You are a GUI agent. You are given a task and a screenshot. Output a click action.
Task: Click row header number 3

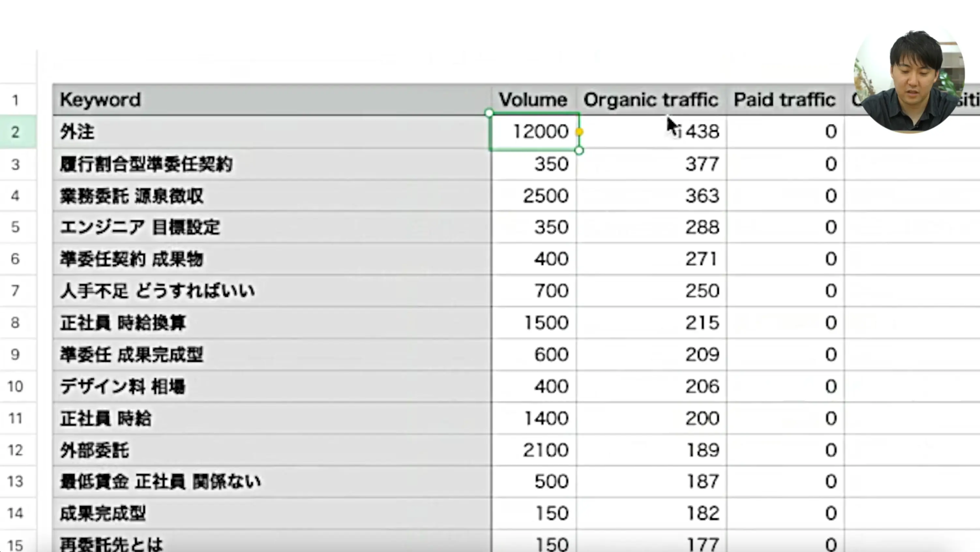pyautogui.click(x=15, y=164)
